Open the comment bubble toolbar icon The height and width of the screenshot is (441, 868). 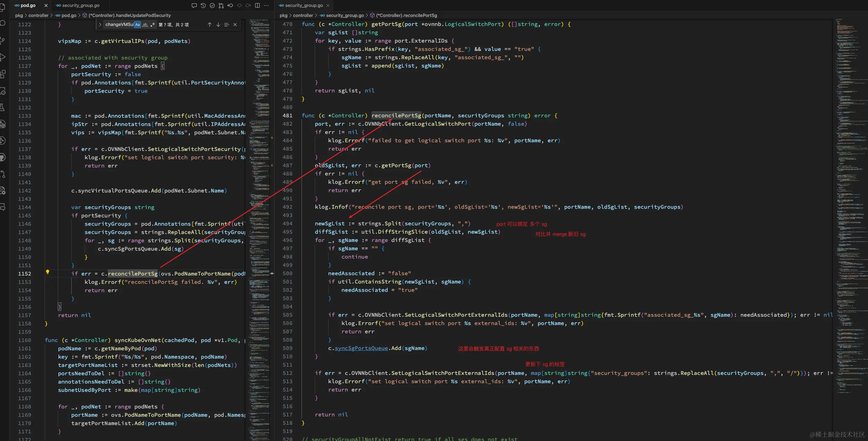(194, 5)
